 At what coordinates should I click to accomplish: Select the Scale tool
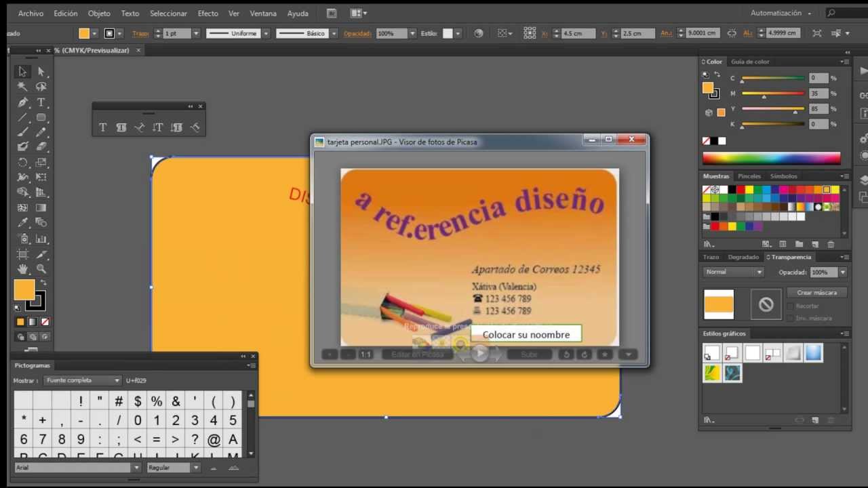pyautogui.click(x=41, y=163)
